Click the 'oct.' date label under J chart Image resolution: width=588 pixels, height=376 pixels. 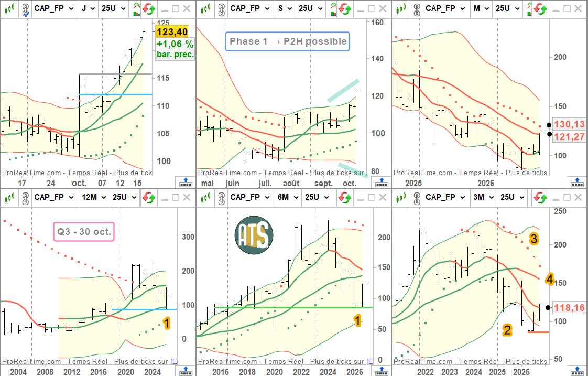tap(79, 183)
